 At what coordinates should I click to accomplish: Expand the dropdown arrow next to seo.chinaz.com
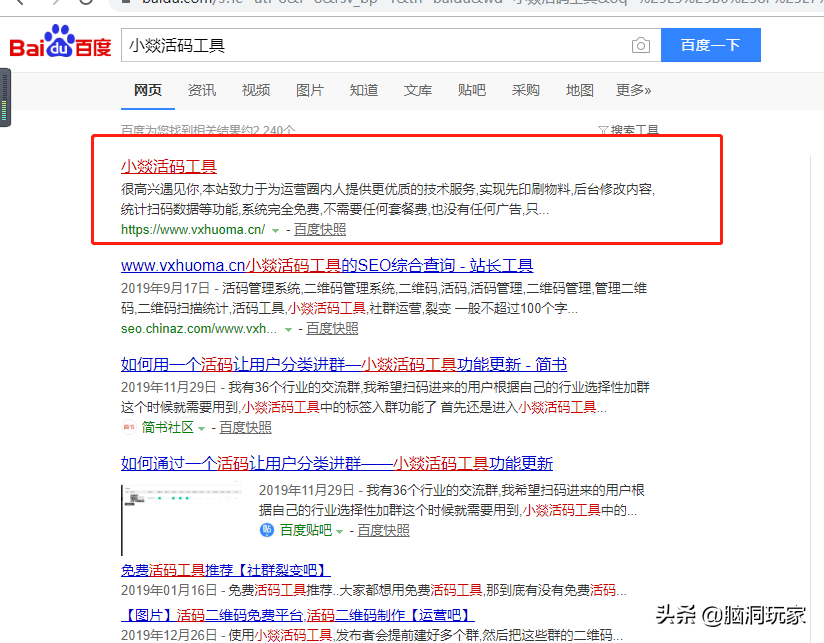click(288, 330)
